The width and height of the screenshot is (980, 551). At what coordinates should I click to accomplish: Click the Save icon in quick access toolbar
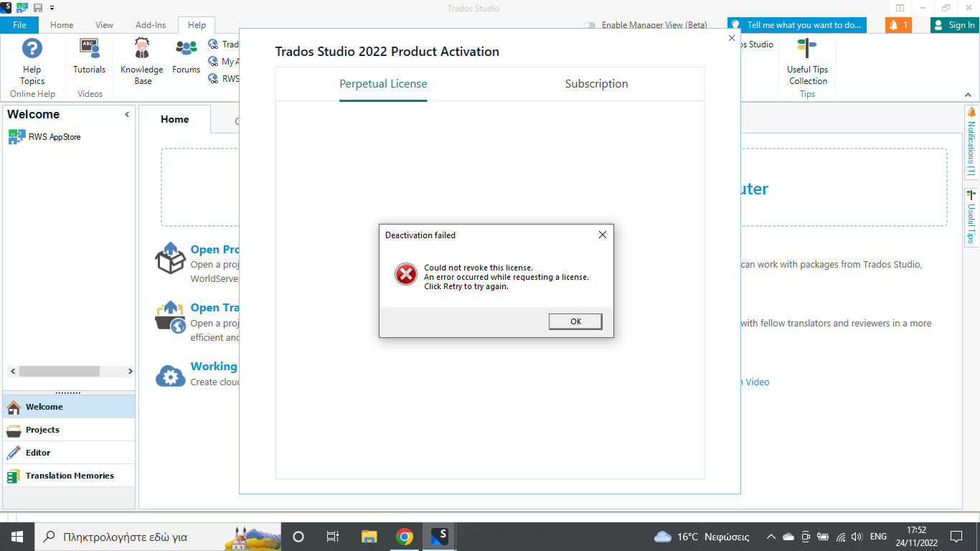click(x=38, y=8)
